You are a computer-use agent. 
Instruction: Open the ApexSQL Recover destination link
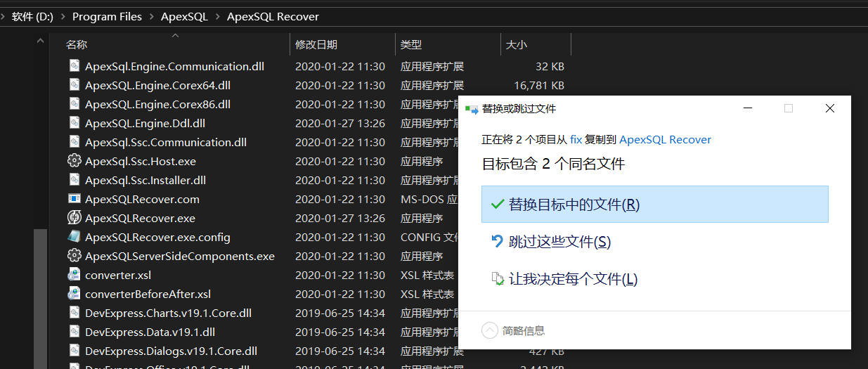(665, 140)
